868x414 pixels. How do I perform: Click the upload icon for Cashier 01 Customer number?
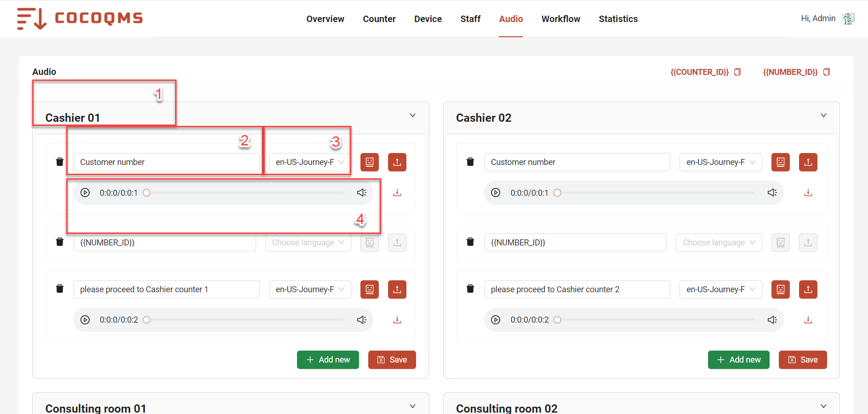(397, 162)
